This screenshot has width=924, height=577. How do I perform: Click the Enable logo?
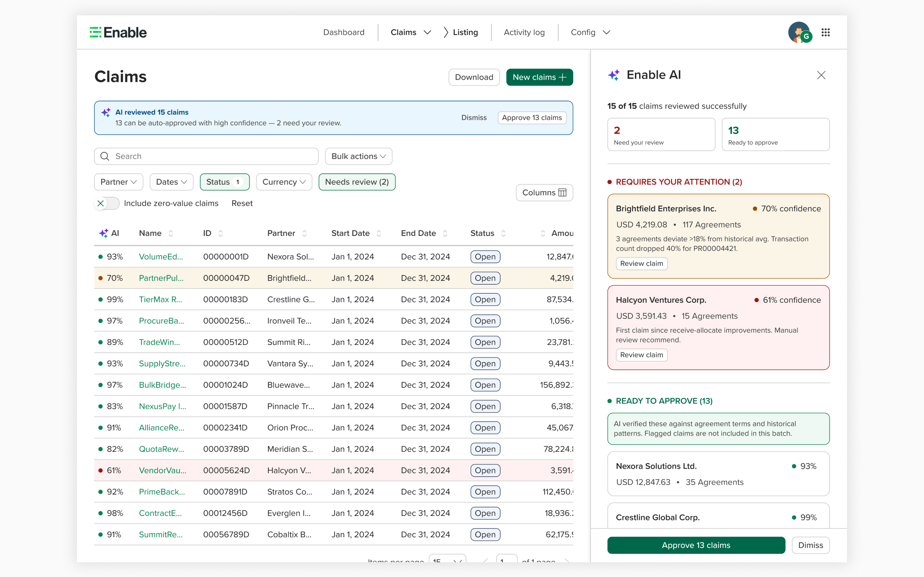click(118, 32)
